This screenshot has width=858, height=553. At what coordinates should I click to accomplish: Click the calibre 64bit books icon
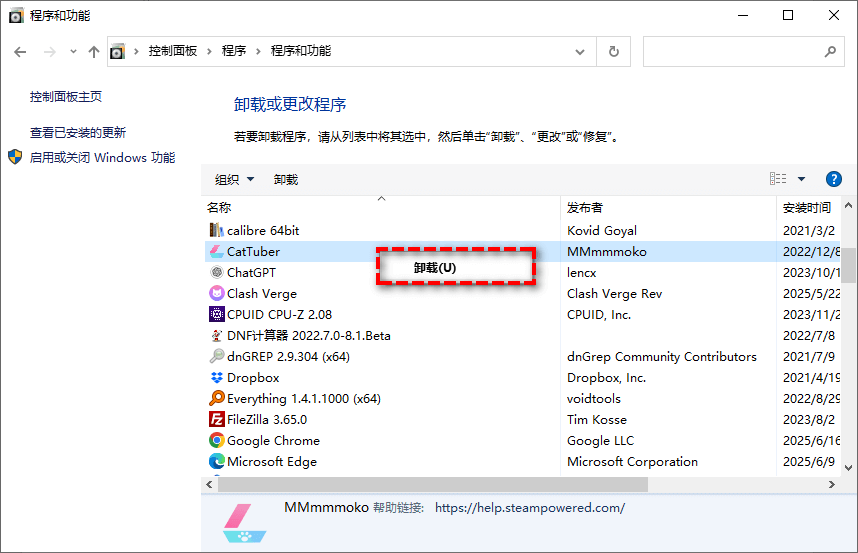217,230
